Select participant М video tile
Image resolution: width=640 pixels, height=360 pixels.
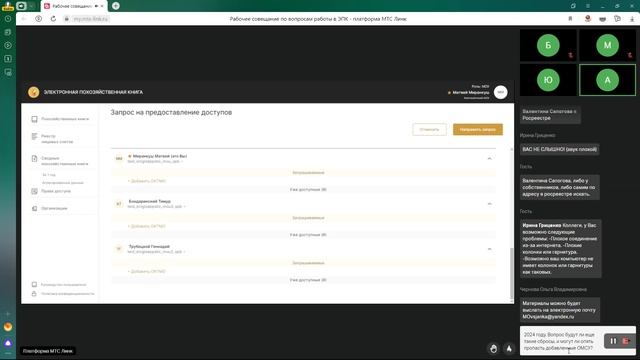point(607,45)
